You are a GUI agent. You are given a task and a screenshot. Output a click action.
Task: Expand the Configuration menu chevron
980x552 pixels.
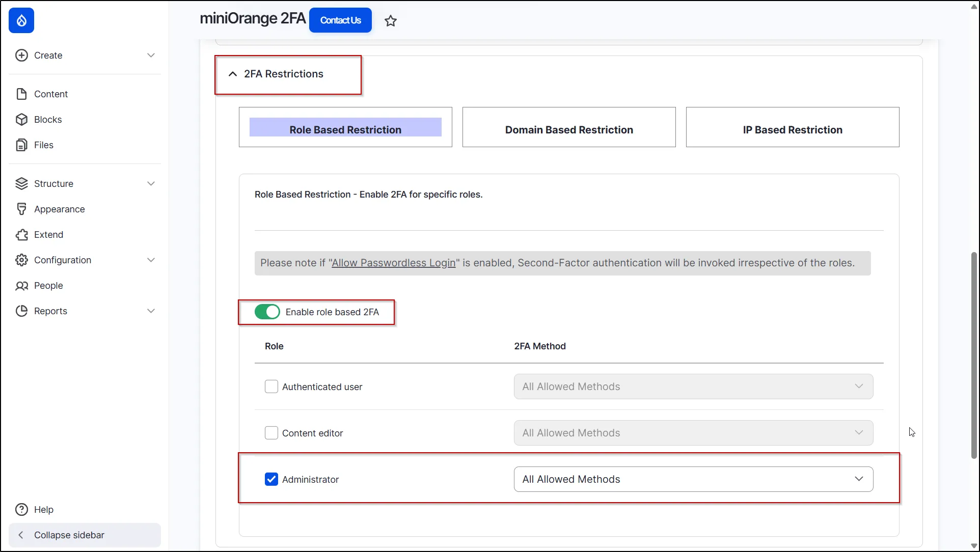click(x=151, y=260)
